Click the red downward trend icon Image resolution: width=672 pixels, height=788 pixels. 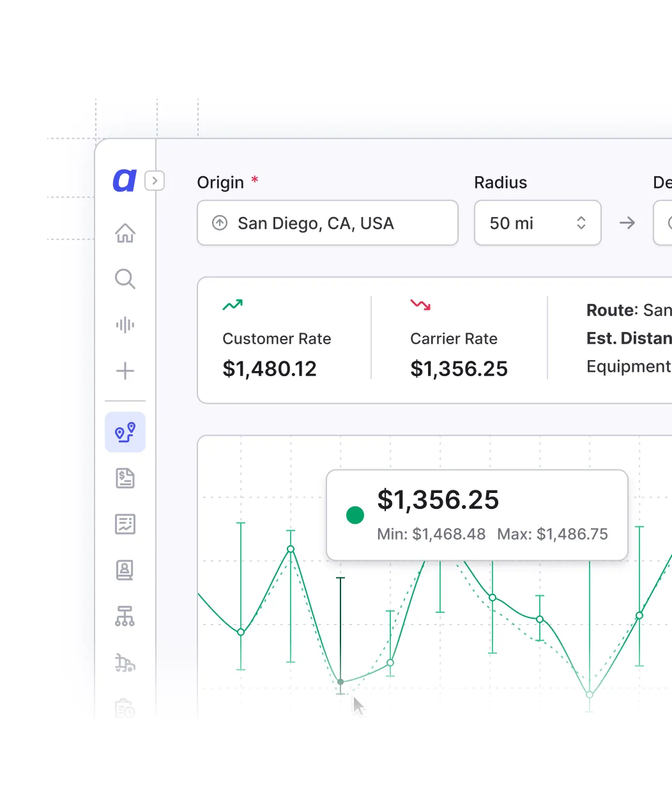click(x=420, y=305)
